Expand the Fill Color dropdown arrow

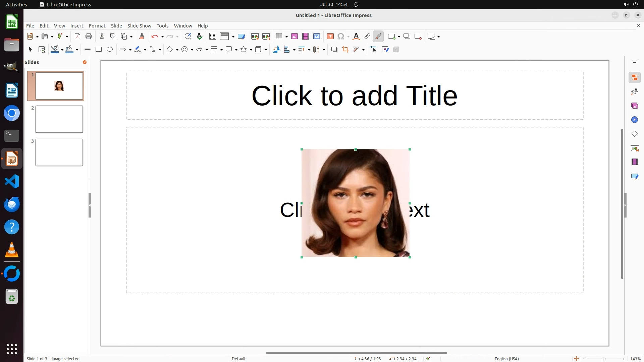tap(77, 50)
